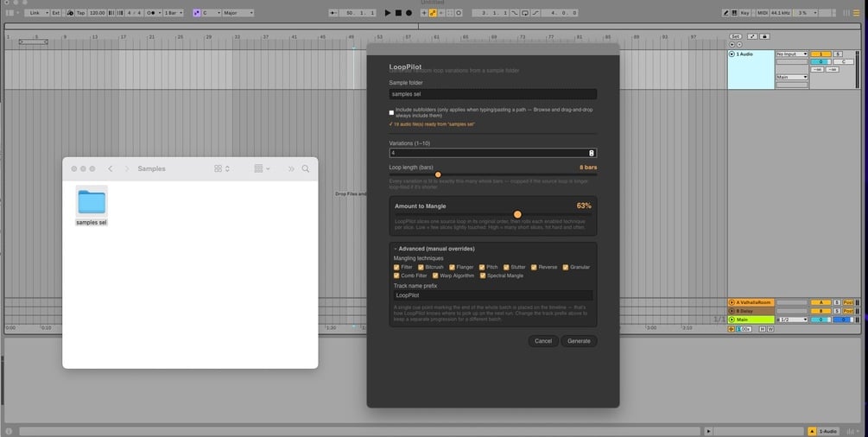Click the LoopPilot Sample folder field
The height and width of the screenshot is (437, 868).
[x=492, y=94]
